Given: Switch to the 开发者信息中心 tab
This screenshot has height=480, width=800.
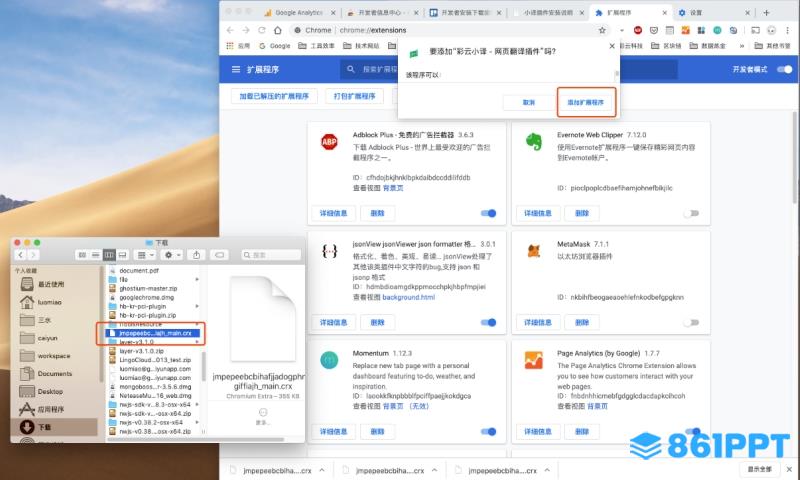Looking at the screenshot, I should 382,12.
